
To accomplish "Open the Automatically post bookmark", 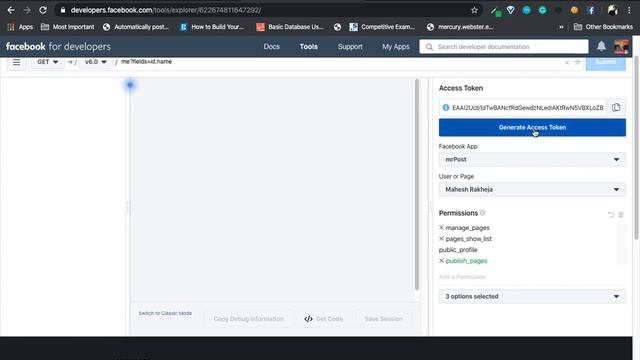I will pos(136,27).
